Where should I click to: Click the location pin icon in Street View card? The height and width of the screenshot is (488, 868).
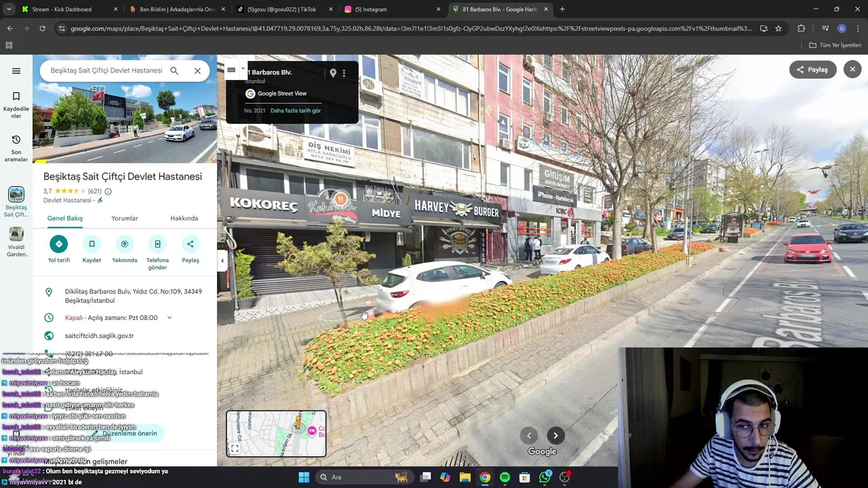(x=333, y=73)
